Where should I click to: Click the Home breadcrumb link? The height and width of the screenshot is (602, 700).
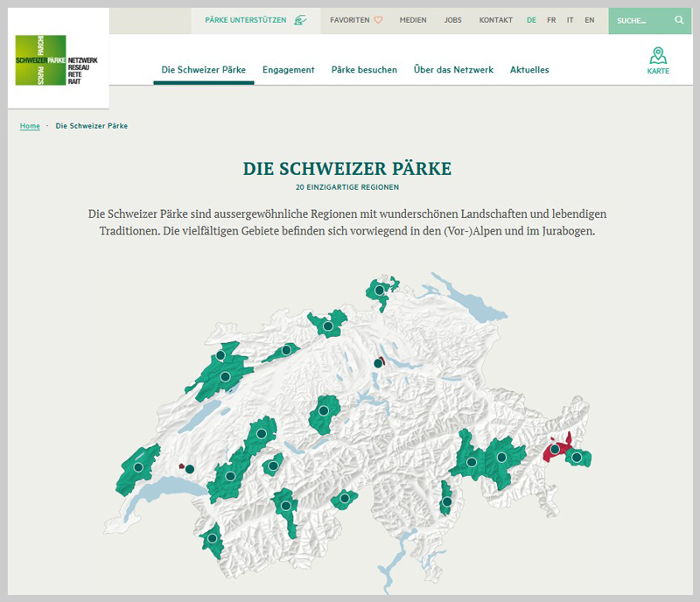30,126
